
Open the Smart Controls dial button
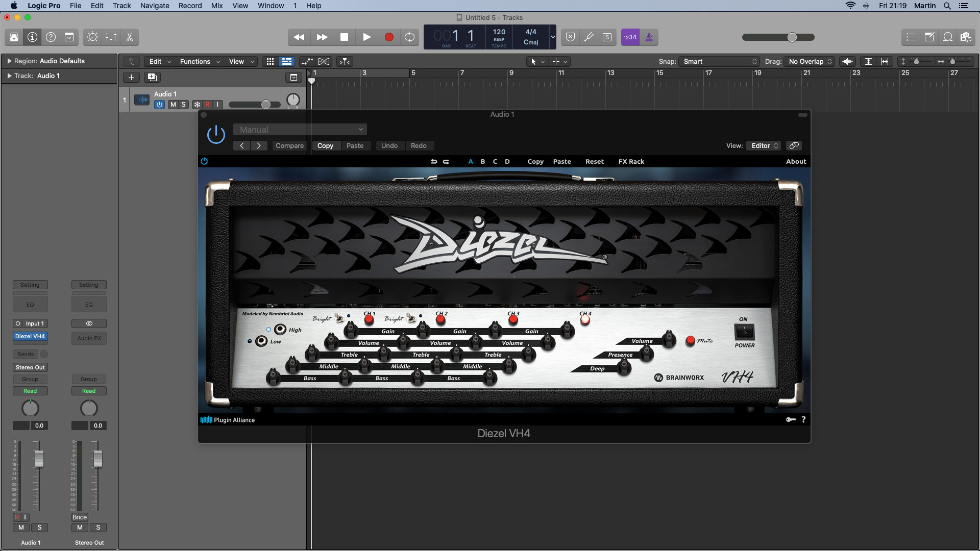pos(92,37)
